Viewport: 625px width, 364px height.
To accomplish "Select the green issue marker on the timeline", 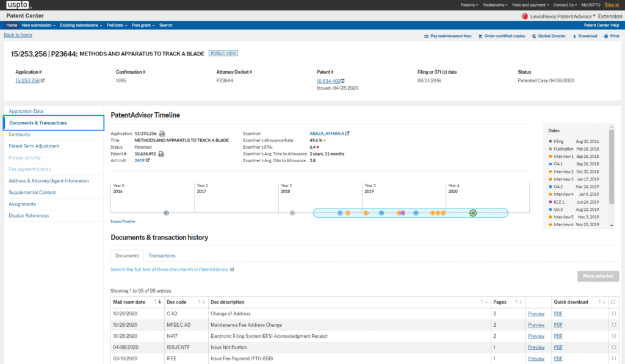I will [x=473, y=213].
